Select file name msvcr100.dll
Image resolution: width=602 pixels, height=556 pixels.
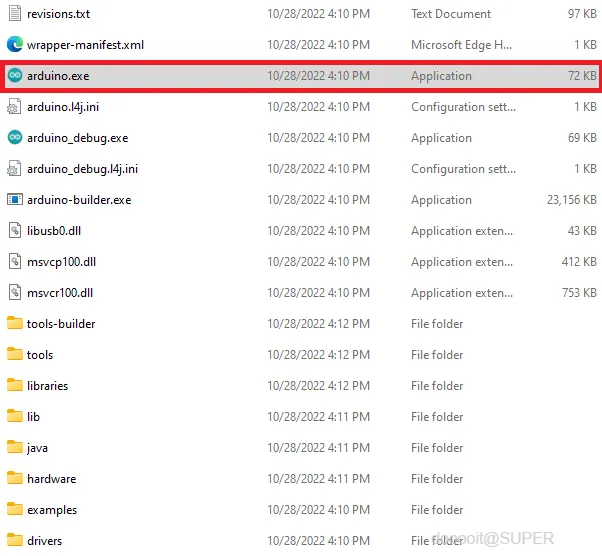[x=60, y=293]
